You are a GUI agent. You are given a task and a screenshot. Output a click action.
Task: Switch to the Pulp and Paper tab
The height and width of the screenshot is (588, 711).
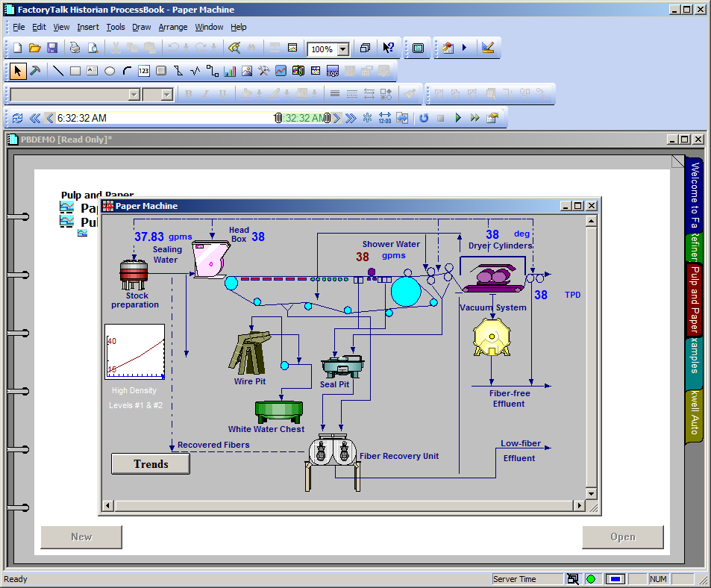click(695, 299)
